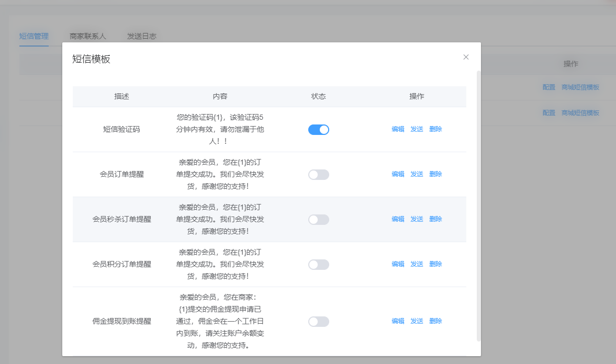Select the 短信验证码 description cell
Screen dimensions: 616x364
click(x=122, y=130)
